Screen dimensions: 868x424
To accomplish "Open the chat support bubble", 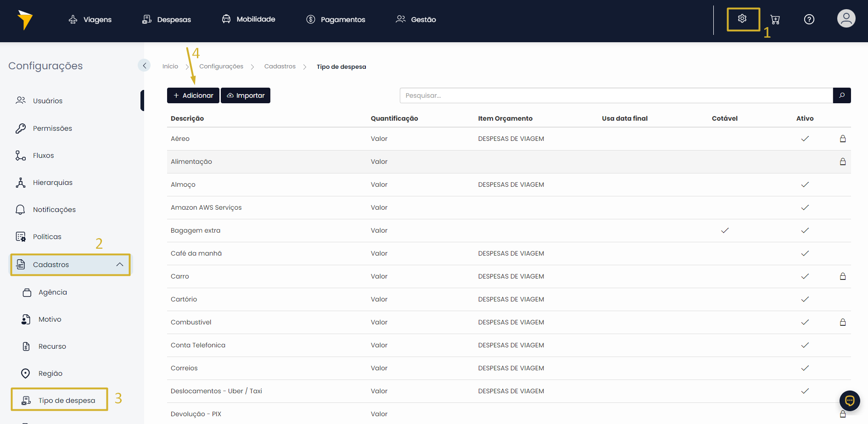I will pyautogui.click(x=850, y=401).
